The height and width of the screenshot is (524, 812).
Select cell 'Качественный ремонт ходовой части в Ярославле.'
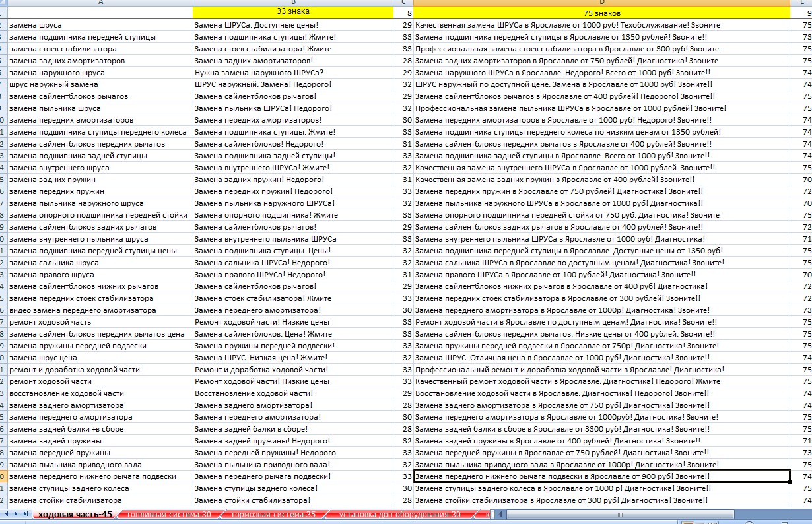pos(601,381)
